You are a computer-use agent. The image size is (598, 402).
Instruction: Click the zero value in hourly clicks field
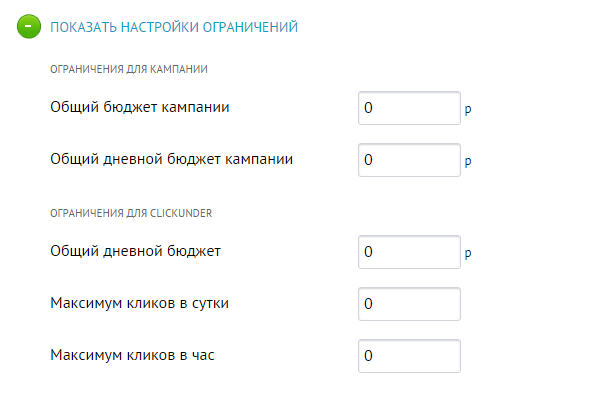[368, 356]
